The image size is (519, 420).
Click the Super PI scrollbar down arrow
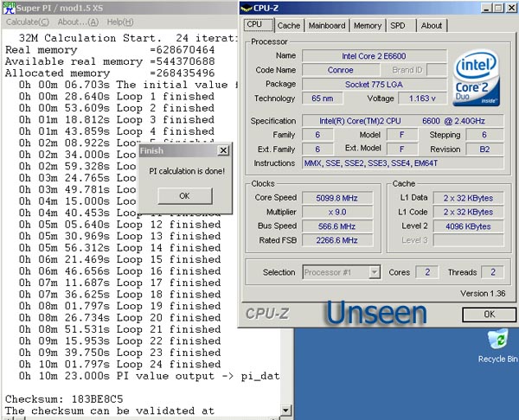(x=285, y=410)
